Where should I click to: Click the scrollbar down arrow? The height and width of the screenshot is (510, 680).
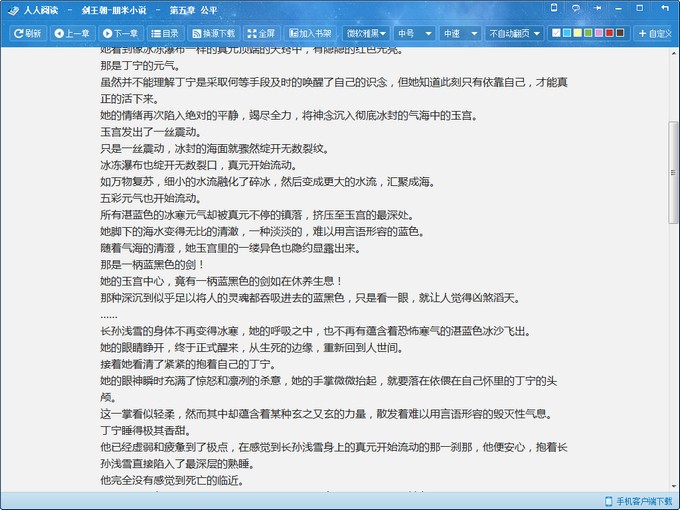coord(673,486)
